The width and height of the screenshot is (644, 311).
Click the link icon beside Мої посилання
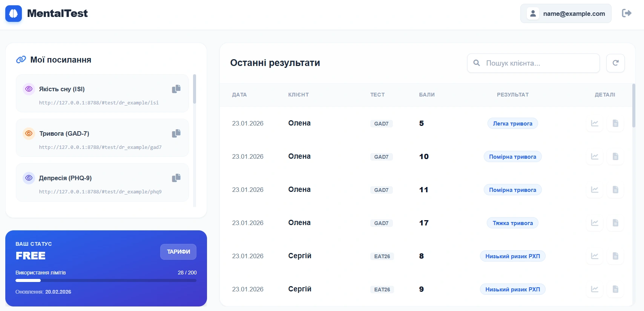pos(21,60)
